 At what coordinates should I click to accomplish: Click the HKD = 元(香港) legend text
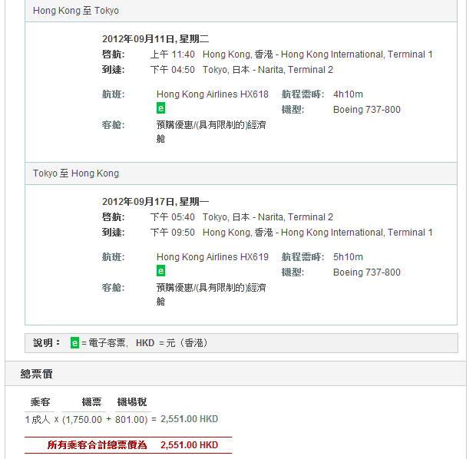click(x=172, y=343)
